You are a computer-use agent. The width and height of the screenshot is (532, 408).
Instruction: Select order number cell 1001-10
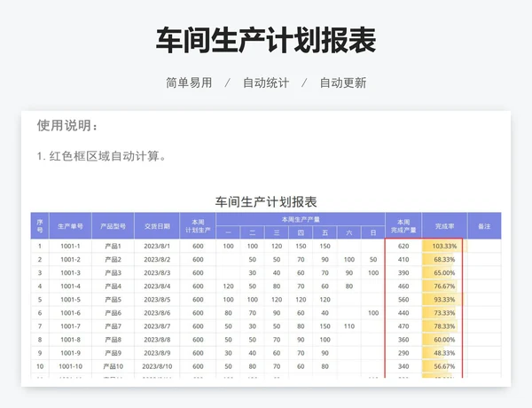(x=70, y=366)
